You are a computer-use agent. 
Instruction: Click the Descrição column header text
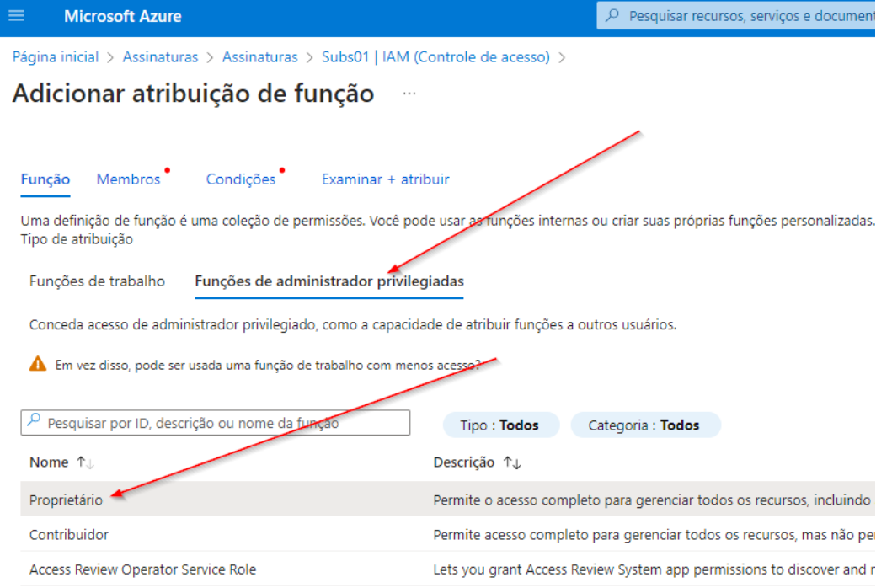[x=464, y=462]
